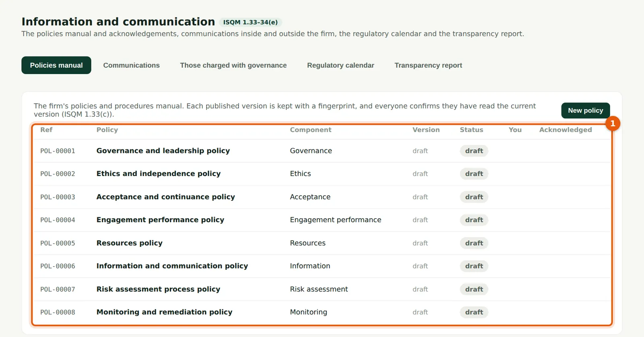This screenshot has height=337, width=644.
Task: Go to the Transparency report tab
Action: click(x=428, y=65)
